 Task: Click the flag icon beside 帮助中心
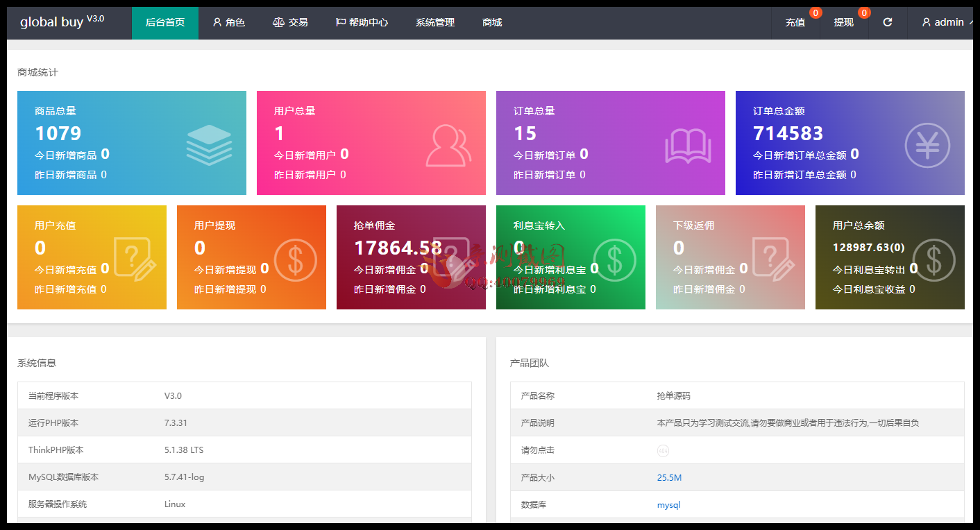point(340,22)
